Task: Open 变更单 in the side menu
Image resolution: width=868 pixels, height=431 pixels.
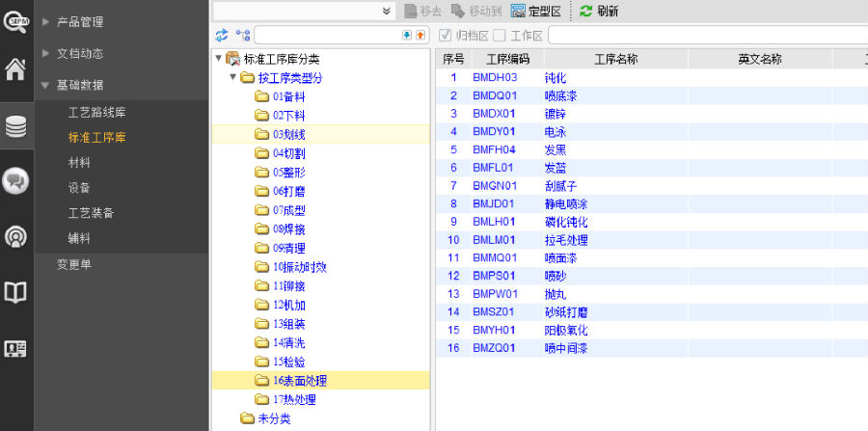Action: pos(74,265)
